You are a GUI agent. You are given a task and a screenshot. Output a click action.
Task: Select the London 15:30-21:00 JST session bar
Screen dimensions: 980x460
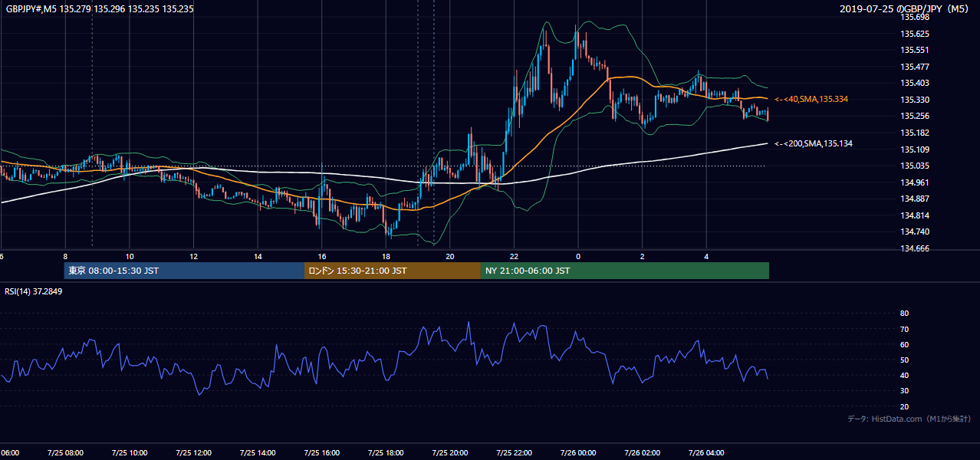pyautogui.click(x=393, y=271)
